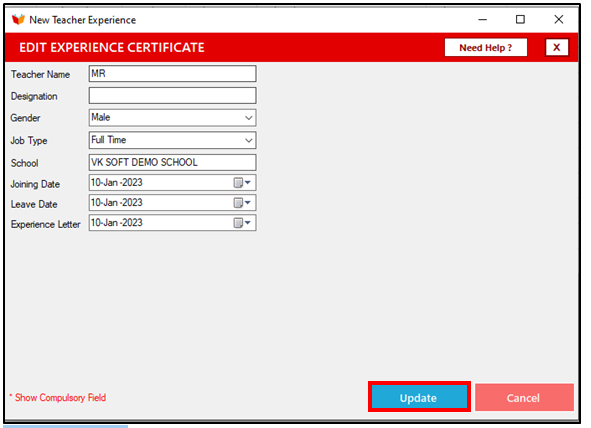Open the Joining Date calendar picker icon
591x428 pixels.
pos(242,183)
